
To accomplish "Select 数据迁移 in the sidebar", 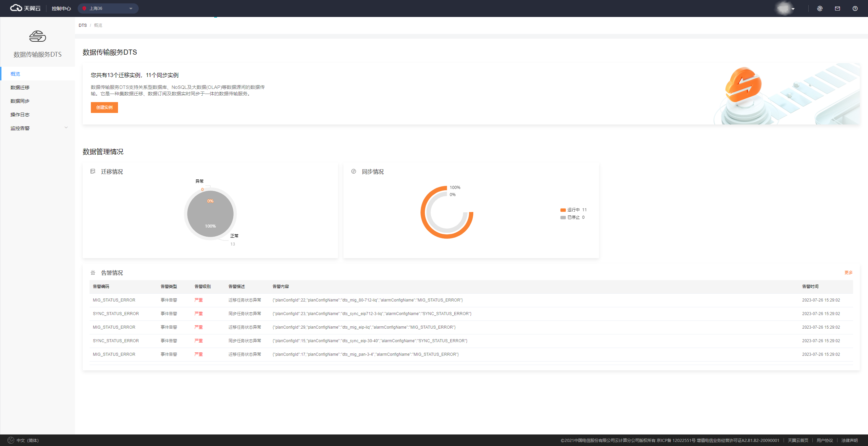I will [20, 88].
